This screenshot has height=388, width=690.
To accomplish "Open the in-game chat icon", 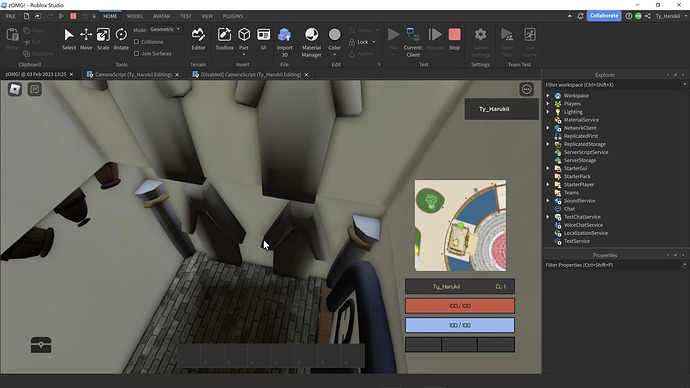I will [35, 89].
